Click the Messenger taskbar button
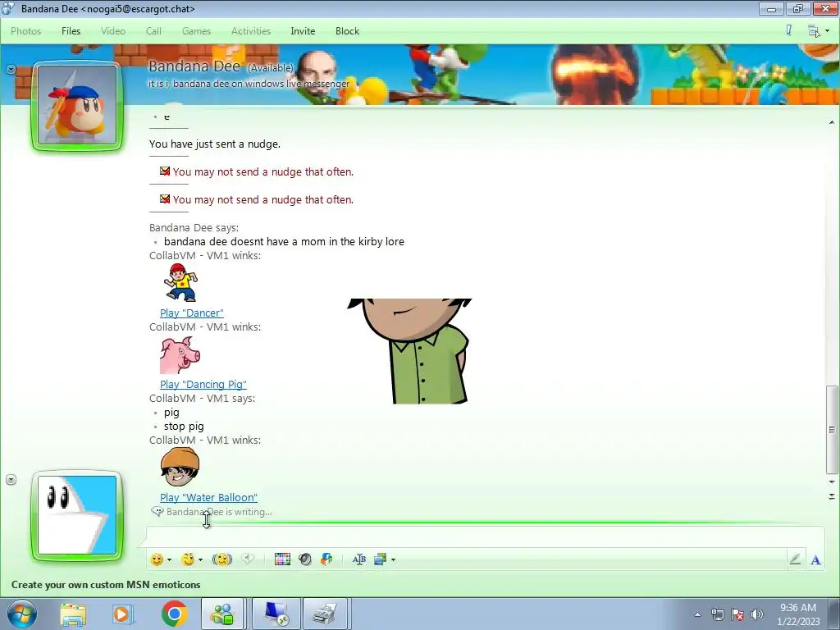 point(223,614)
